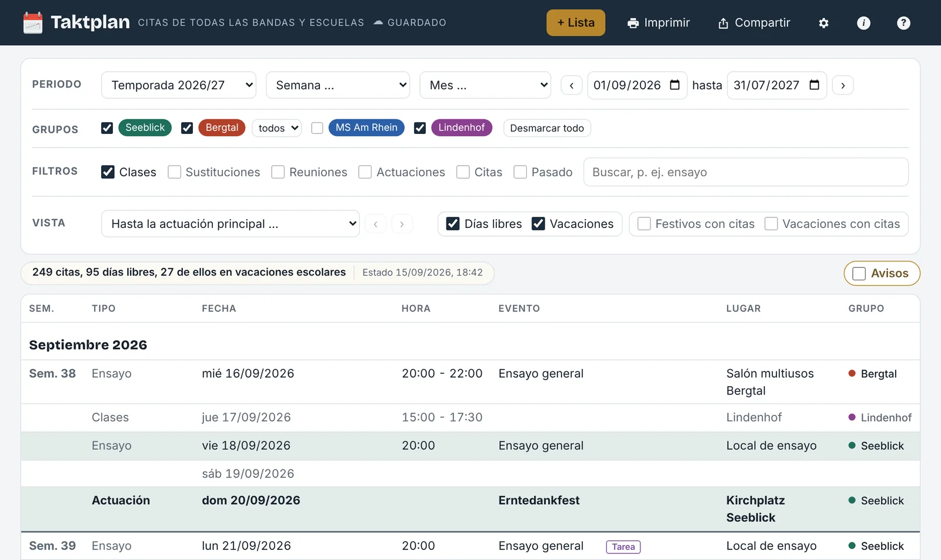The image size is (941, 560).
Task: Click the Erntedankfest event text
Action: coord(539,501)
